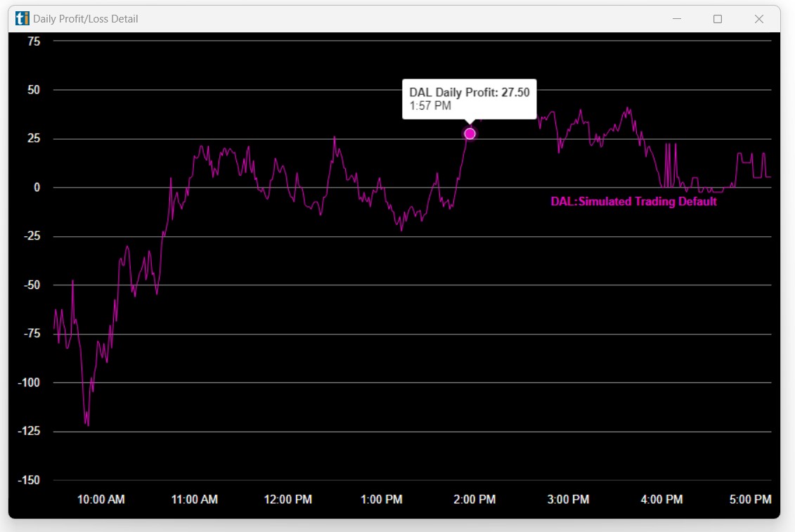Viewport: 795px width, 532px height.
Task: Click the -150 value on the vertical axis
Action: [30, 481]
